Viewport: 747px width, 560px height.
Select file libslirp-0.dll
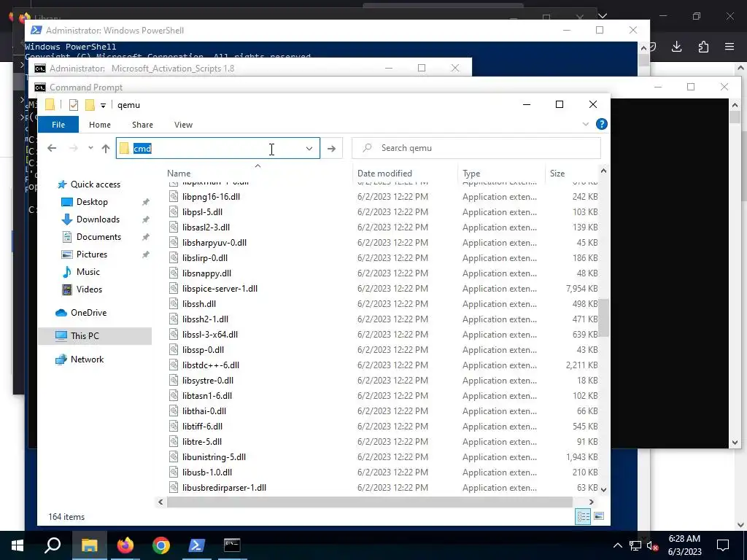coord(205,258)
